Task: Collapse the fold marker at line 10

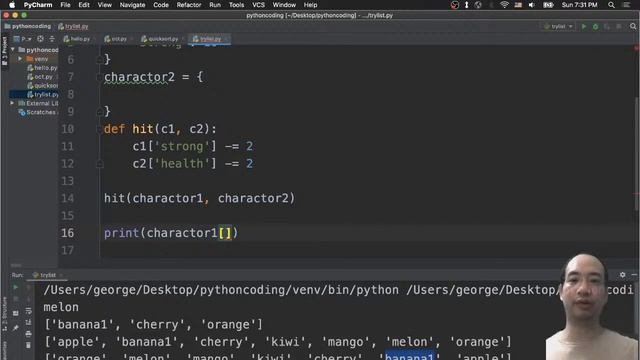Action: (99, 129)
